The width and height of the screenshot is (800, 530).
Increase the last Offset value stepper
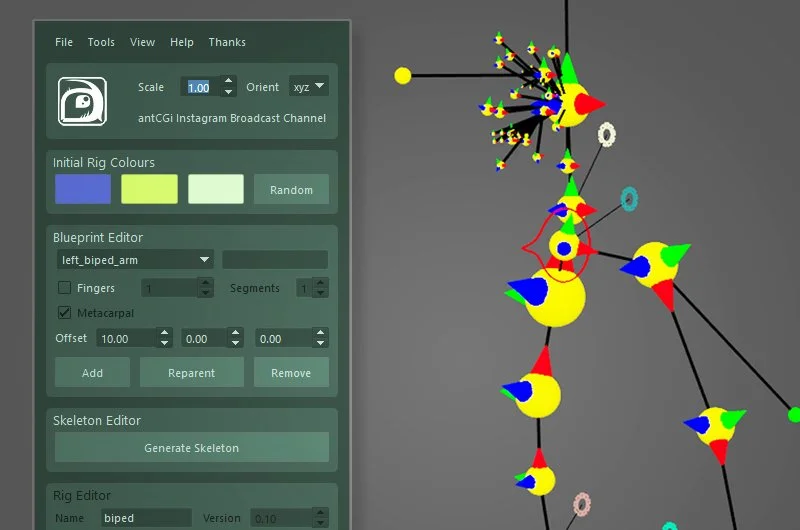pos(320,333)
